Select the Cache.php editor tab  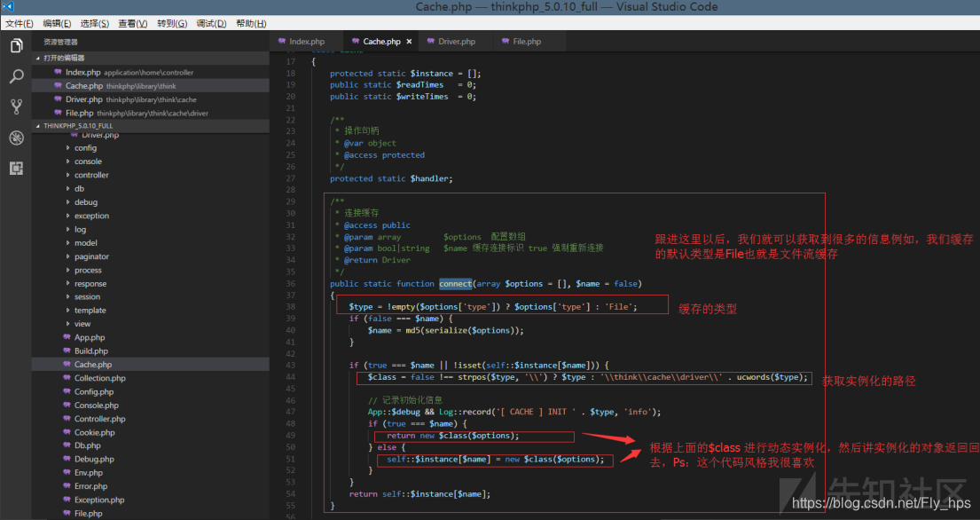coord(381,41)
